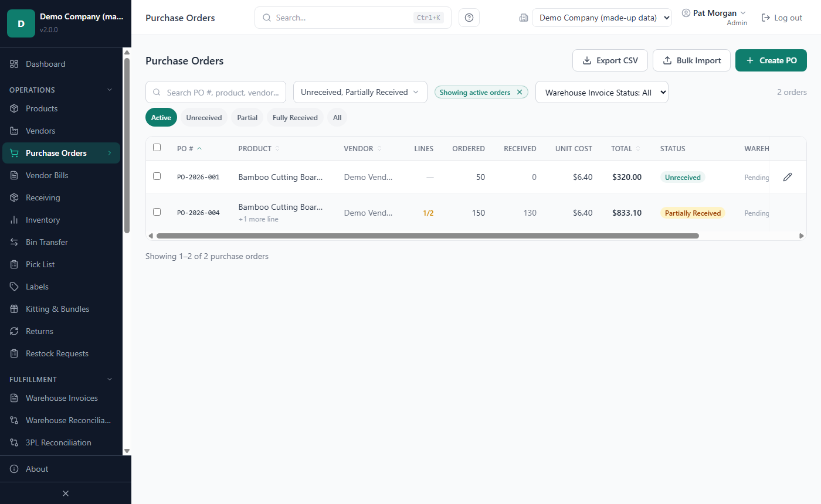Open the Pat Morgan user menu
Screen dimensions: 821x504
click(x=714, y=17)
